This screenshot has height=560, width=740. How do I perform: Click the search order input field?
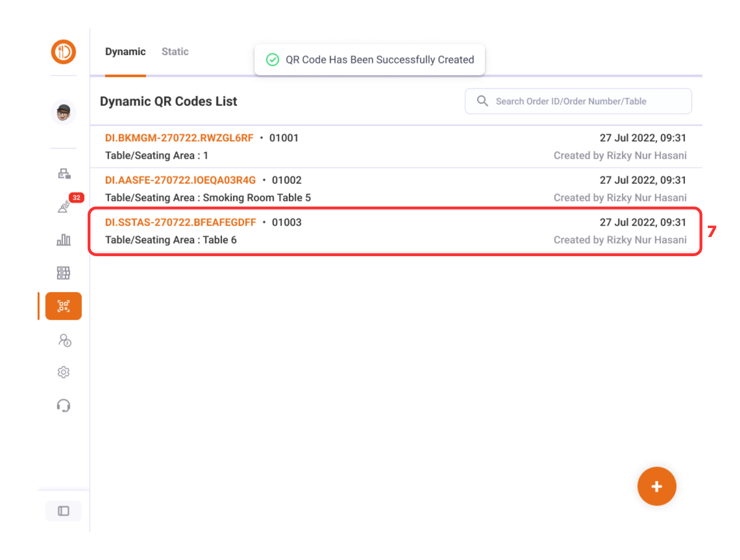pos(585,102)
